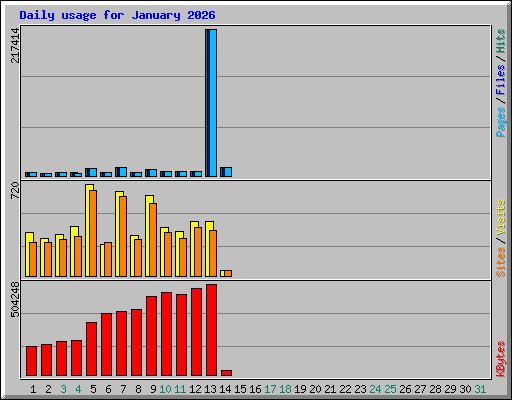Image resolution: width=512 pixels, height=400 pixels.
Task: Click the 'KBytes' legend label
Action: [500, 359]
